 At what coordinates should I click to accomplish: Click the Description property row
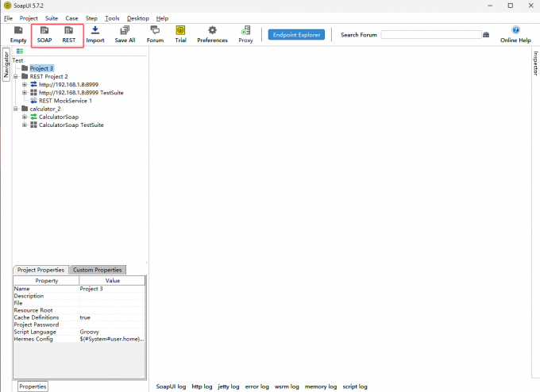pos(79,296)
